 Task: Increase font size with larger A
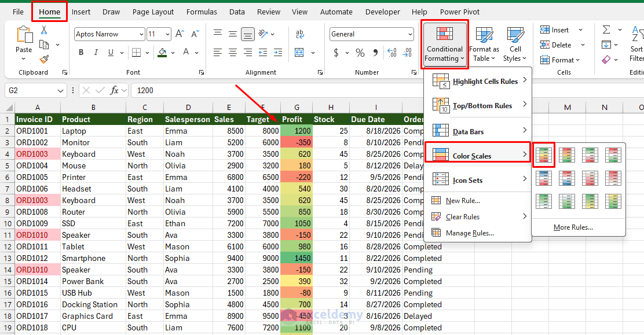(x=180, y=34)
